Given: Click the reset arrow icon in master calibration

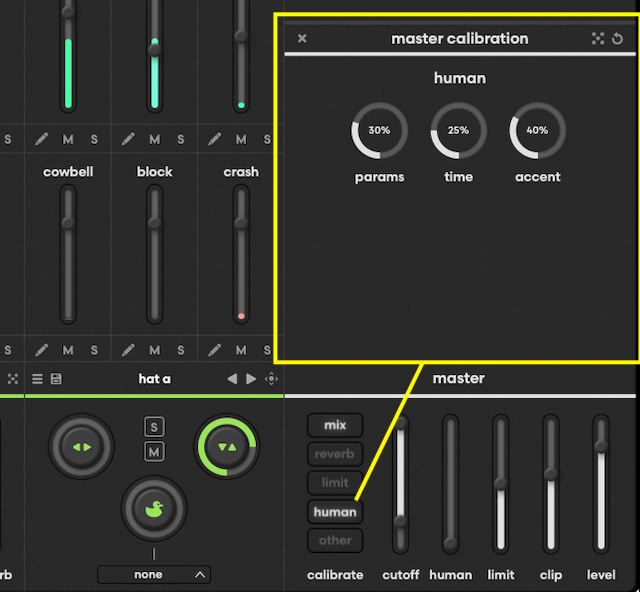Looking at the screenshot, I should 618,39.
